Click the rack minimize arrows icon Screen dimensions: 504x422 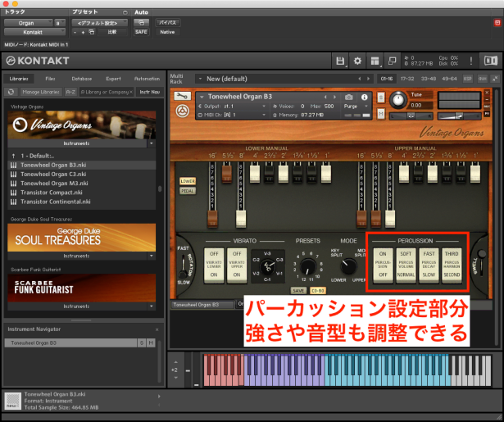point(495,79)
